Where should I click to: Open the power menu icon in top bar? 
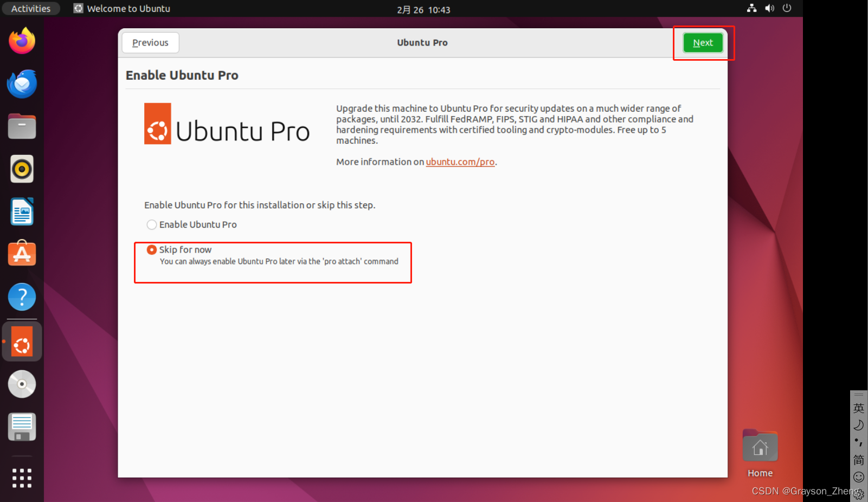787,8
